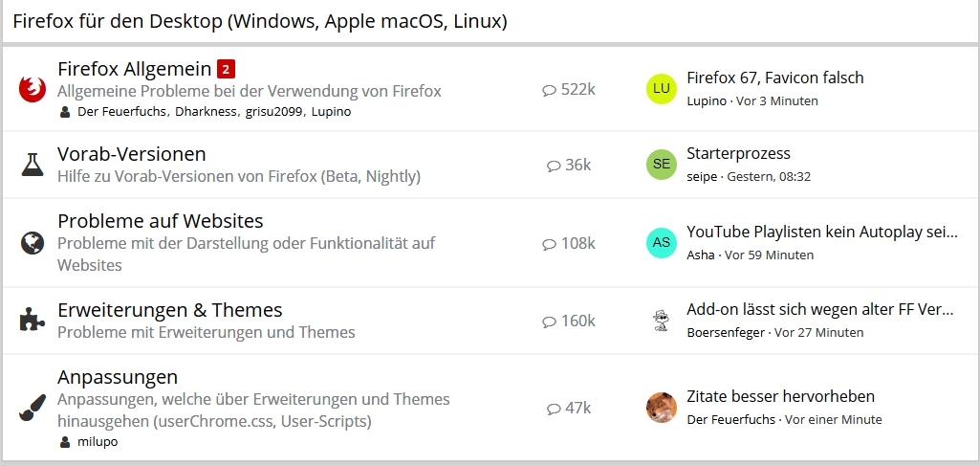Click the red unread badge showing 2
Viewport: 980px width, 466px height.
click(x=226, y=69)
